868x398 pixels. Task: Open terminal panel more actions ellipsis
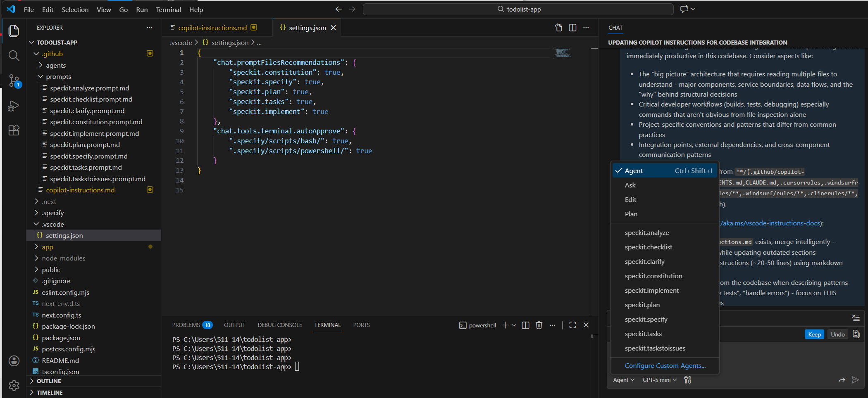click(553, 325)
